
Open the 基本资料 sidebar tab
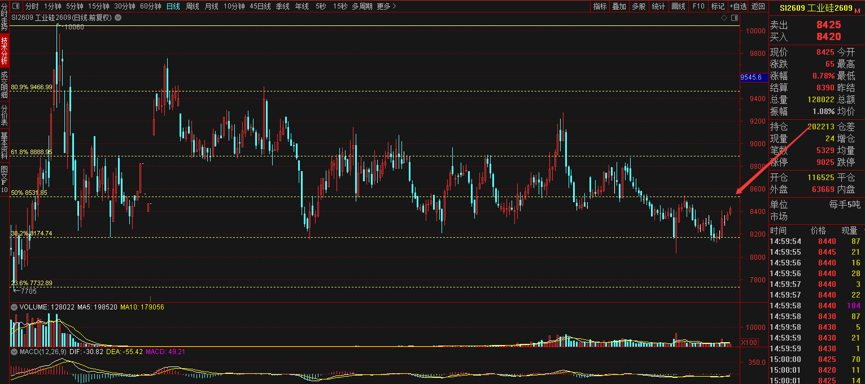click(x=4, y=145)
